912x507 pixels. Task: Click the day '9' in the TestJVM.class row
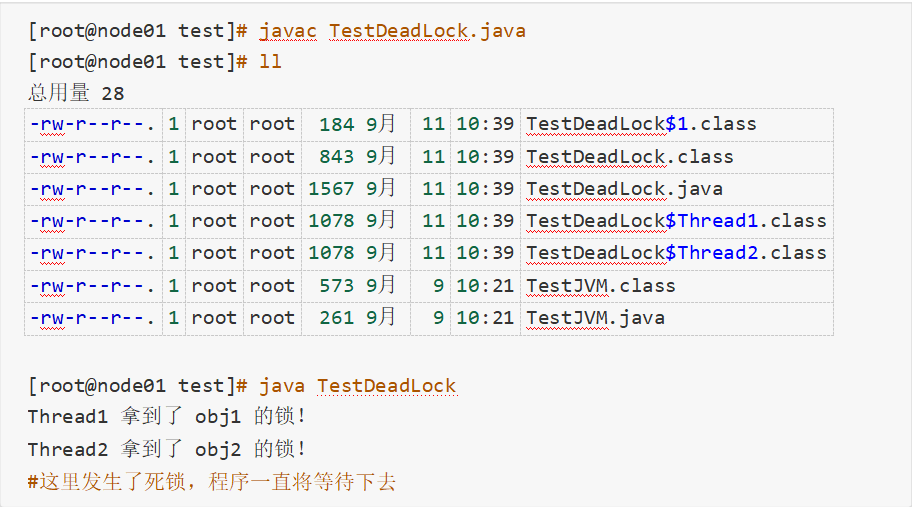click(x=439, y=286)
